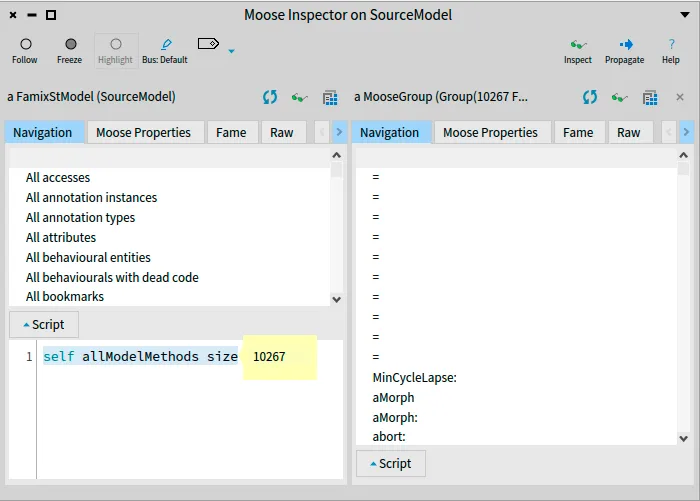Screen dimensions: 700x501
Task: Close the Moose Inspector window
Action: coord(13,15)
